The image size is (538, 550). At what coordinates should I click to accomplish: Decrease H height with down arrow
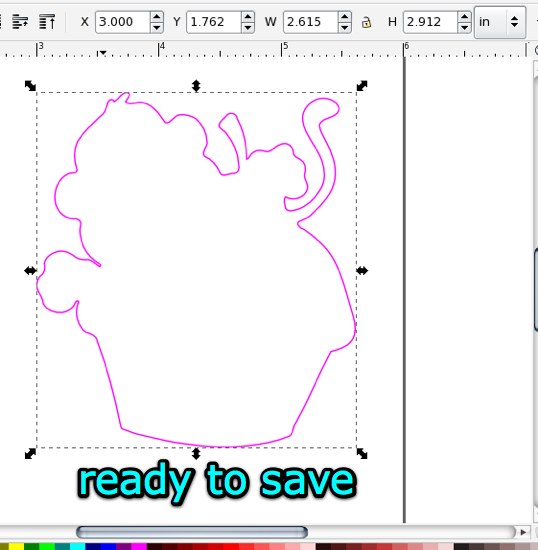pos(464,28)
